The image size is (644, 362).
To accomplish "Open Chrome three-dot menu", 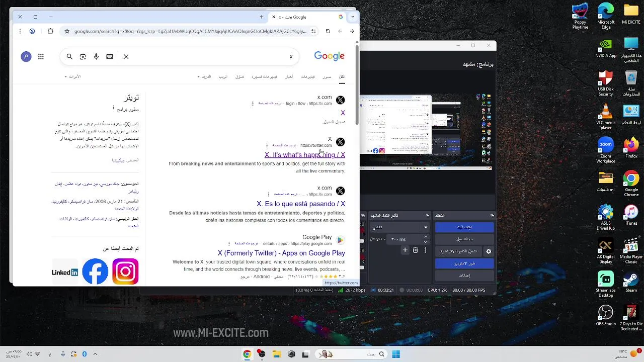I will pos(20,31).
